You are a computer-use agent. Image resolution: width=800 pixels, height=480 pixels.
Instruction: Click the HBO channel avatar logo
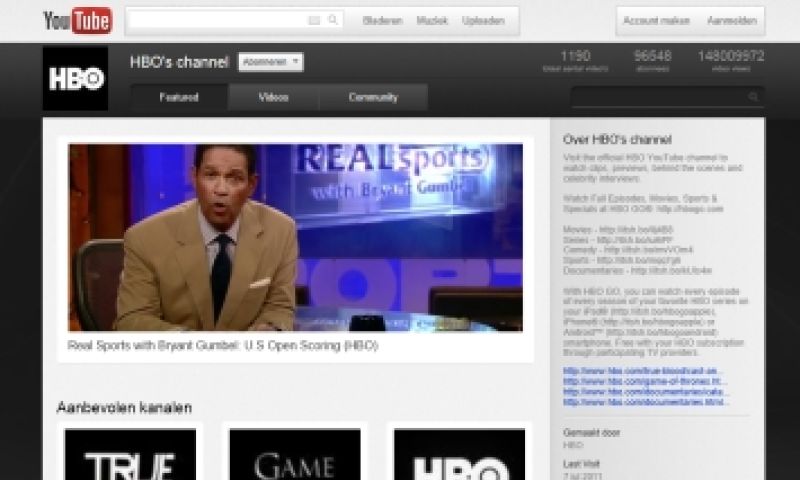76,79
